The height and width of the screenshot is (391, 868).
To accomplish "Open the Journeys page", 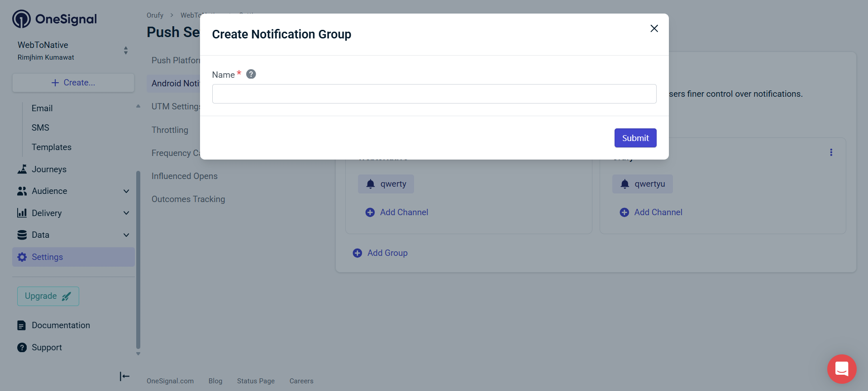I will click(x=49, y=169).
